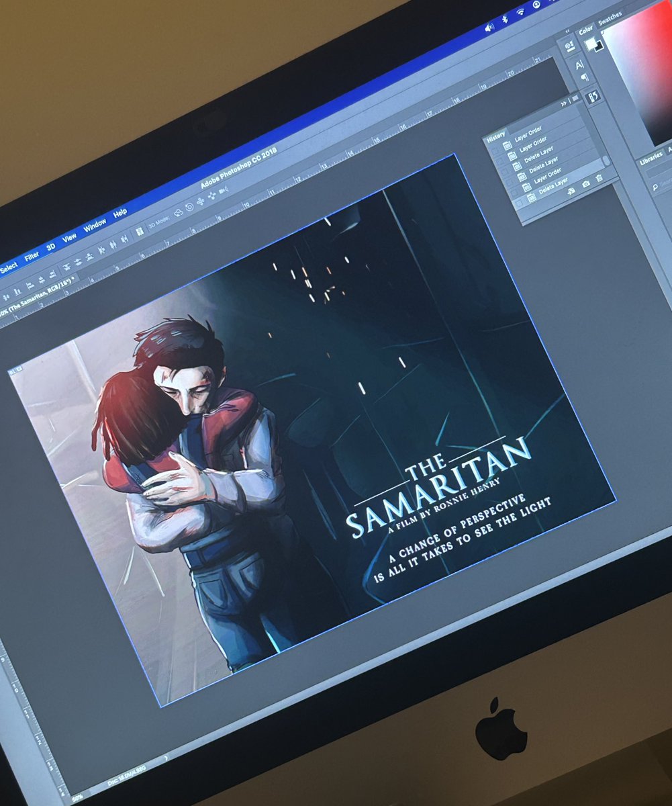Open the Paragraph panel dock icon
This screenshot has height=806, width=672.
[585, 78]
